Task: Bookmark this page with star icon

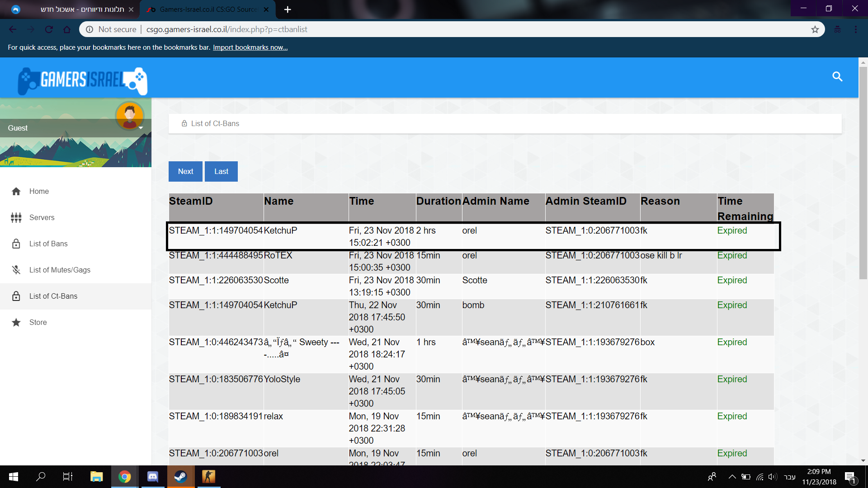Action: pyautogui.click(x=815, y=29)
